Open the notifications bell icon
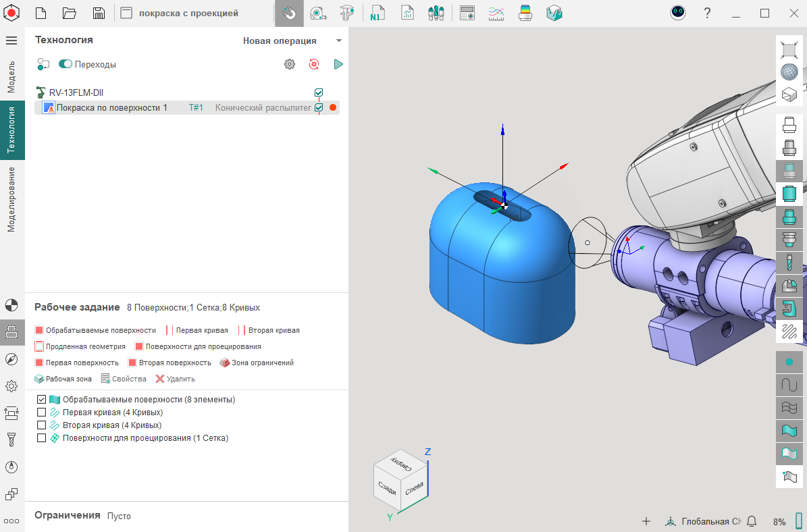 [751, 521]
